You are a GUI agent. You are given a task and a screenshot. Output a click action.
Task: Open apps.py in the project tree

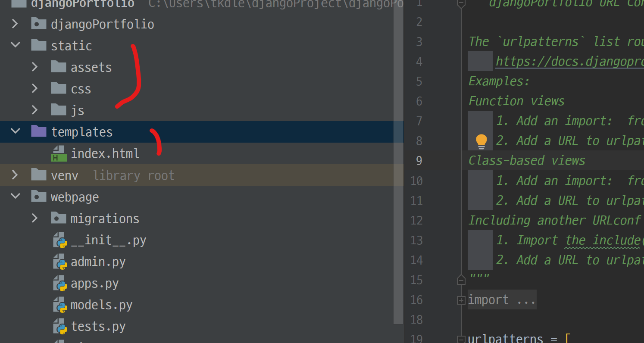pos(94,284)
